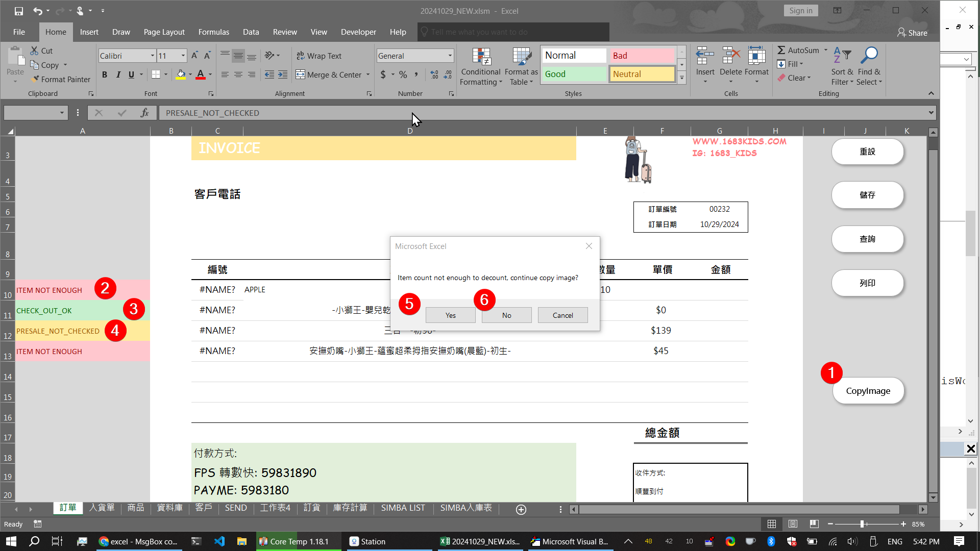Click the CopyImage button

point(868,391)
